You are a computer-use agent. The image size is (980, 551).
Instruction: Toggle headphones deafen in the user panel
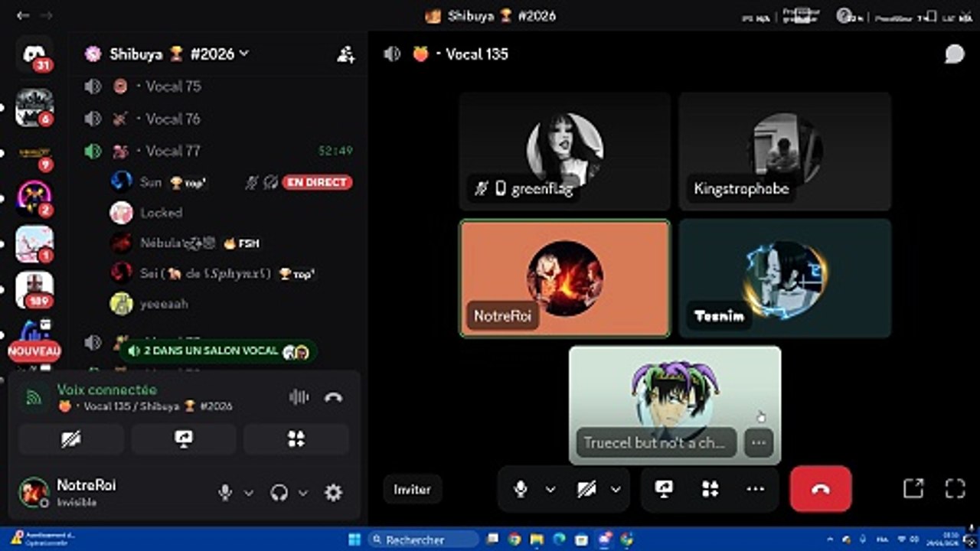pyautogui.click(x=279, y=493)
